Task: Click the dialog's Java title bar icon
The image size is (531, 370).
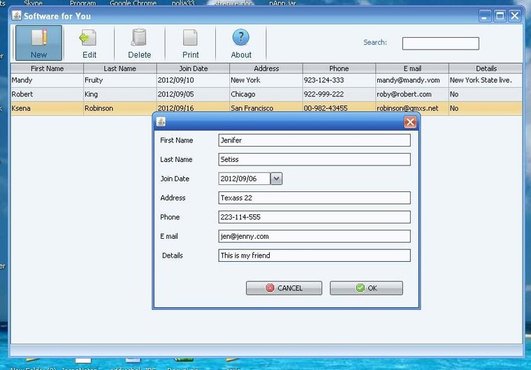Action: pyautogui.click(x=161, y=122)
